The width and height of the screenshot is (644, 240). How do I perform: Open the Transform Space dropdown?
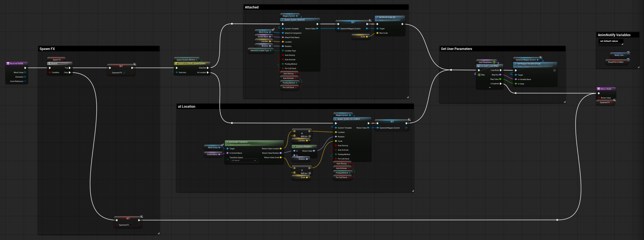(x=244, y=161)
